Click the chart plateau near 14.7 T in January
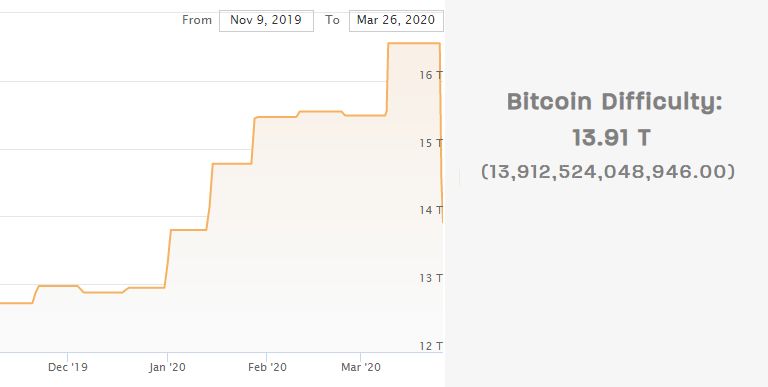The width and height of the screenshot is (768, 387). (232, 164)
